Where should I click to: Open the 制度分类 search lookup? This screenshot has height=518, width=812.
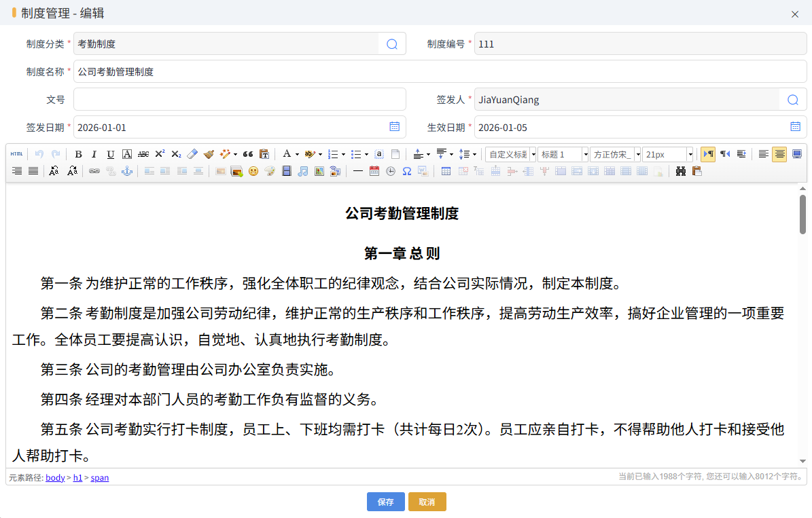[x=392, y=44]
